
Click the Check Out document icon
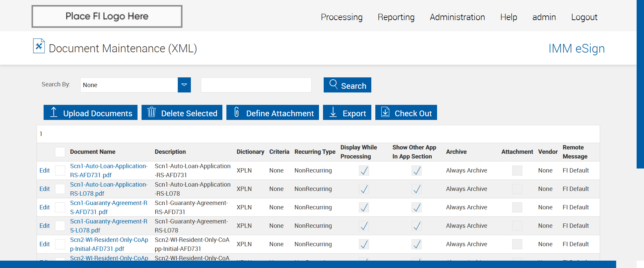click(385, 112)
